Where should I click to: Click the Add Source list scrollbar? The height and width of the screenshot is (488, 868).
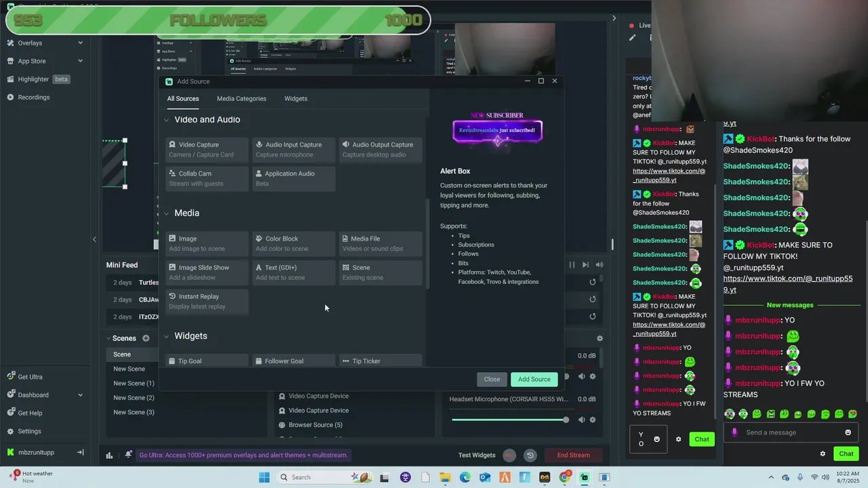(x=427, y=243)
